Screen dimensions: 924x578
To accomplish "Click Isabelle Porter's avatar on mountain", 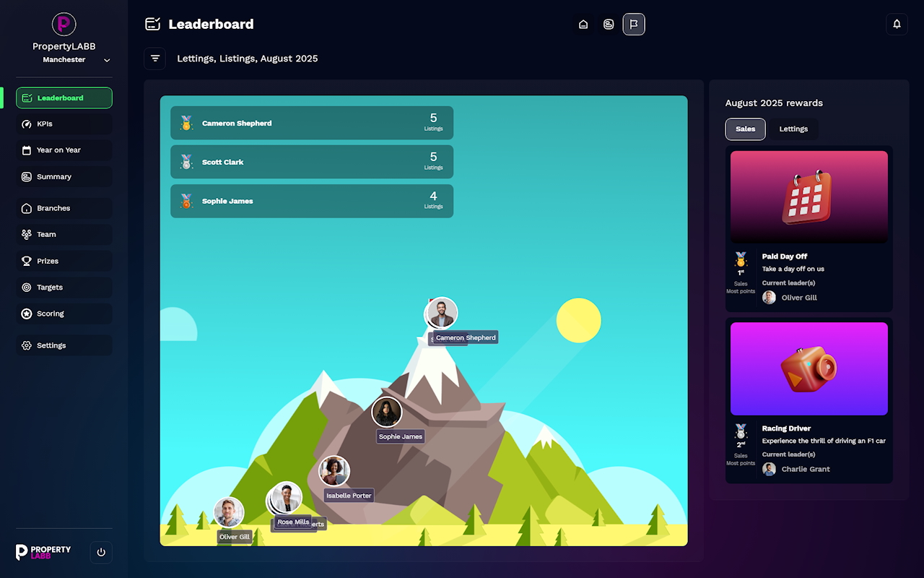I will (334, 471).
